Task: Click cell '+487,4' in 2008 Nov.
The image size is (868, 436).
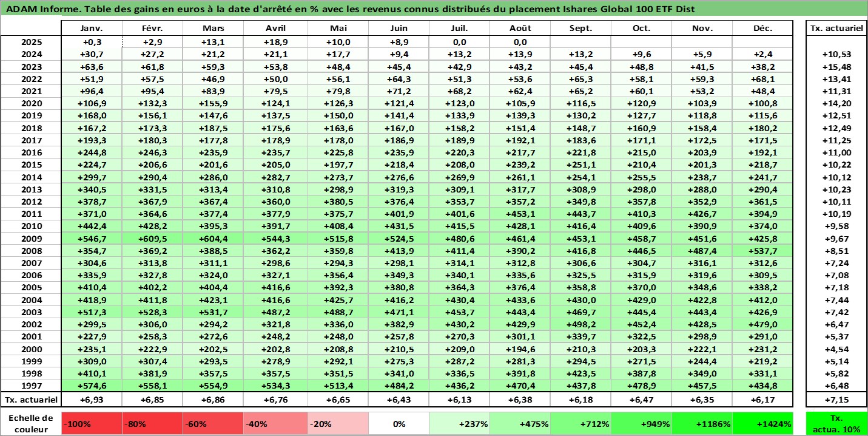Action: click(x=702, y=251)
